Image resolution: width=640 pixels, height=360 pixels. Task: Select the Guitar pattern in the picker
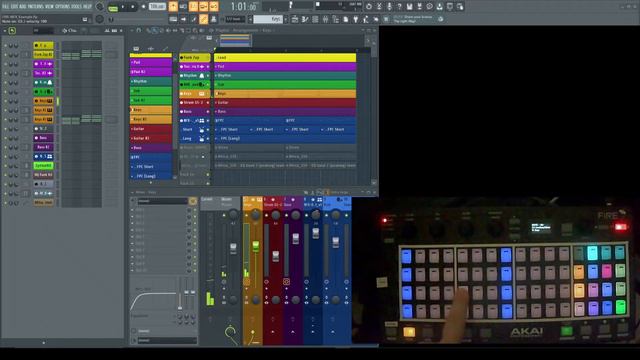point(151,129)
